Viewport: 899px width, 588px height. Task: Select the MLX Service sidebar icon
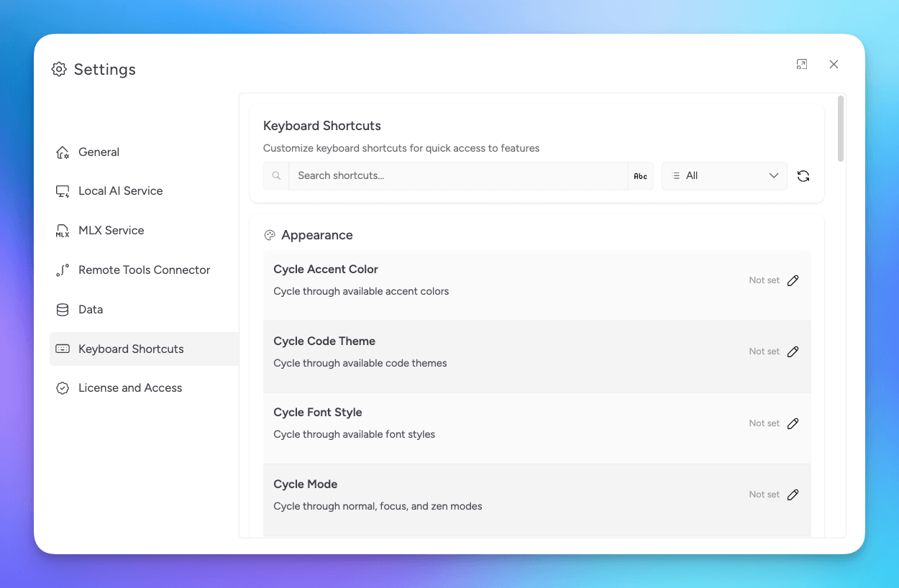tap(63, 230)
